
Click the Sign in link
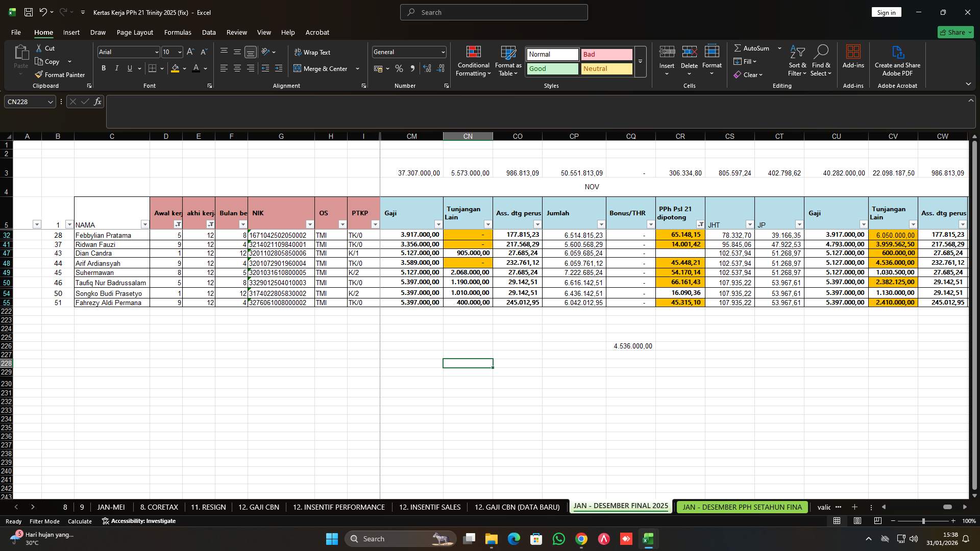pyautogui.click(x=886, y=12)
